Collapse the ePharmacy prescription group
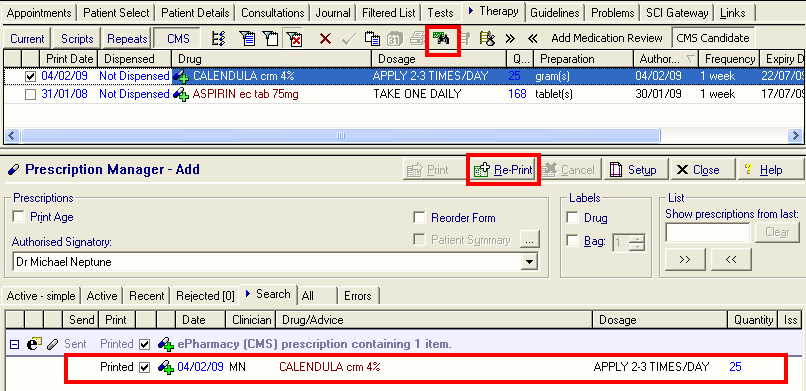Image resolution: width=806 pixels, height=391 pixels. [15, 344]
